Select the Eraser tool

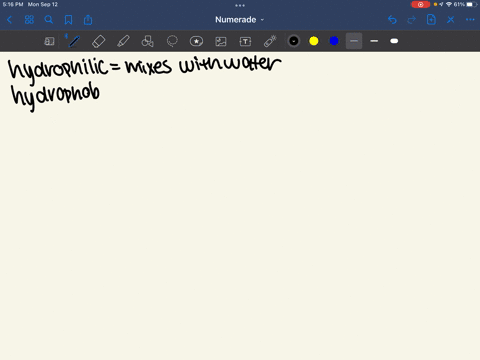pos(98,41)
